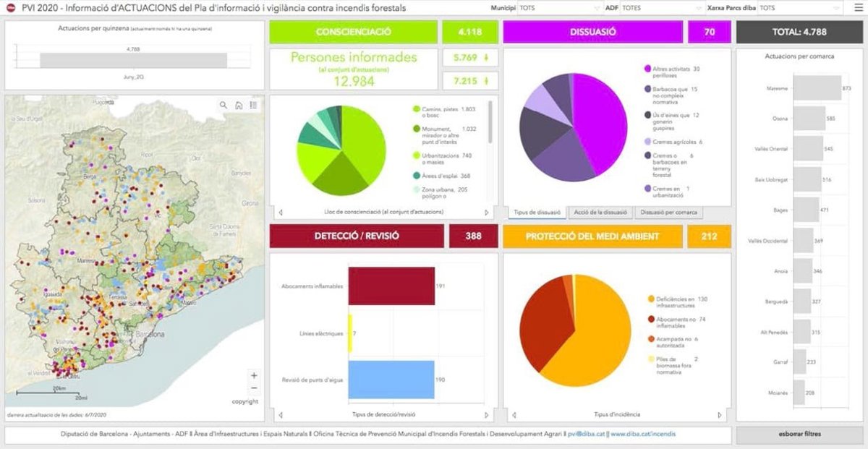The image size is (868, 449).
Task: Select the Dissuasió per comarca tab
Action: 668,213
